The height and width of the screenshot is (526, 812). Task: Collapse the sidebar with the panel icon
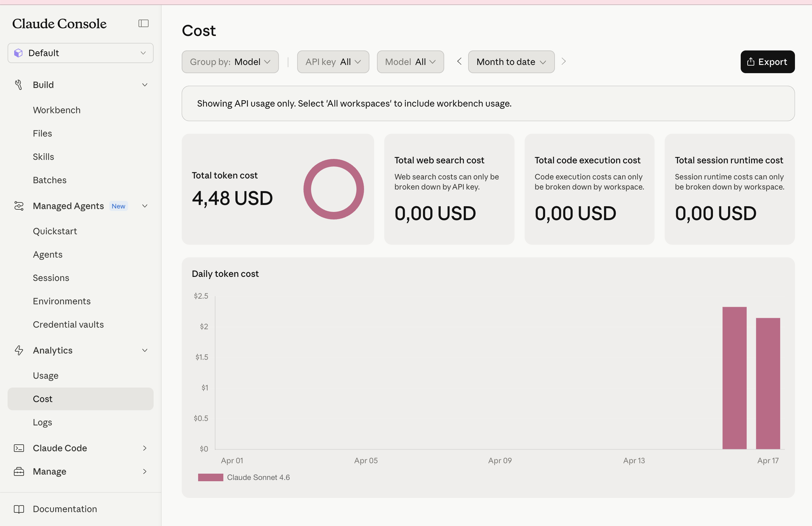143,23
